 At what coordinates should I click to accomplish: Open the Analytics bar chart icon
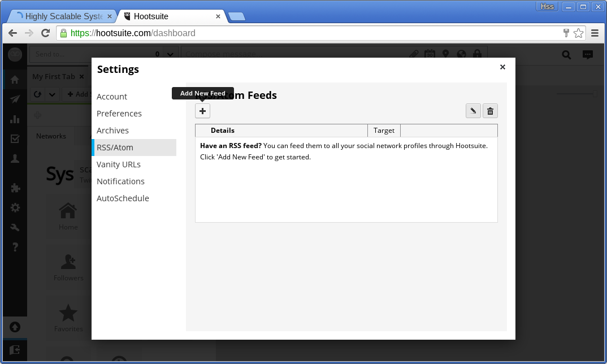tap(15, 119)
